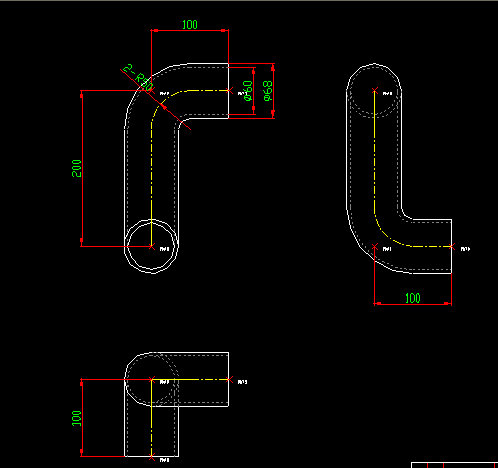Viewport: 498px width, 468px height.
Task: Select the "φ68" outer diameter dimension text
Action: [268, 91]
